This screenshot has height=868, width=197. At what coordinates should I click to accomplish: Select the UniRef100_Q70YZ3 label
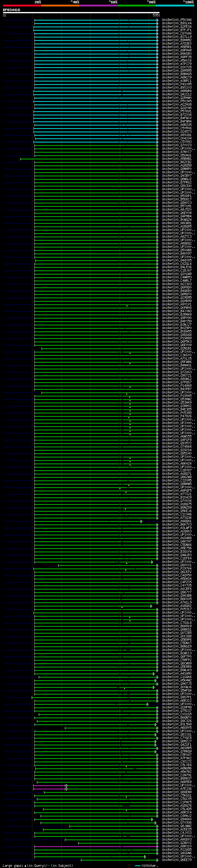pos(177,145)
